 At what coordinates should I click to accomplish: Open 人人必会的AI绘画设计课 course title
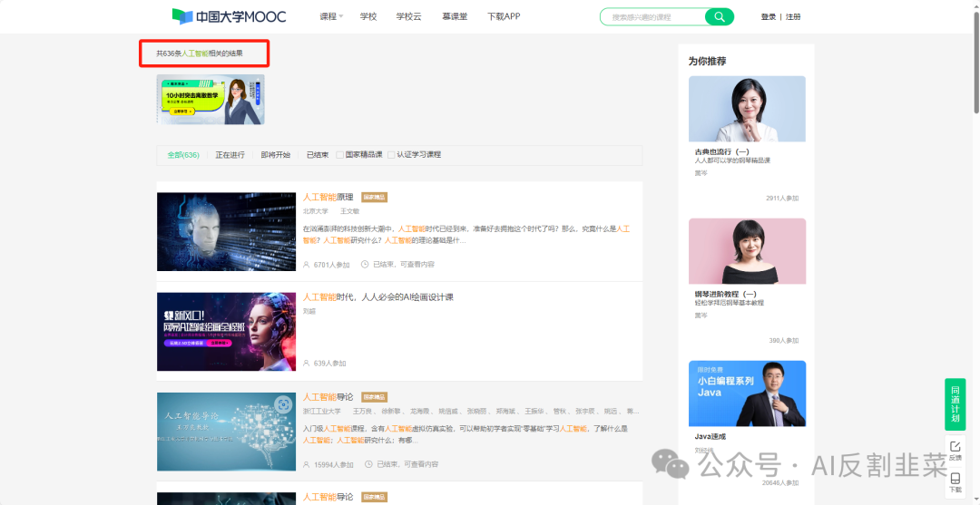point(378,297)
